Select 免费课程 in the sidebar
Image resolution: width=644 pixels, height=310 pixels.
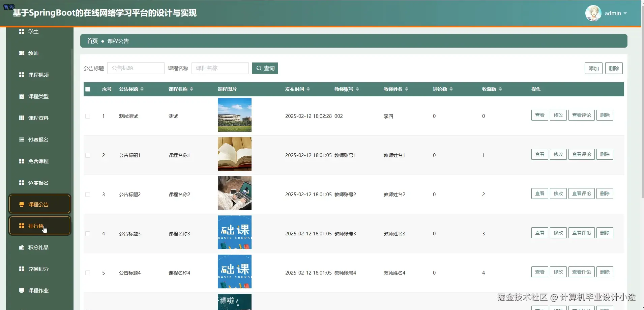pos(38,161)
